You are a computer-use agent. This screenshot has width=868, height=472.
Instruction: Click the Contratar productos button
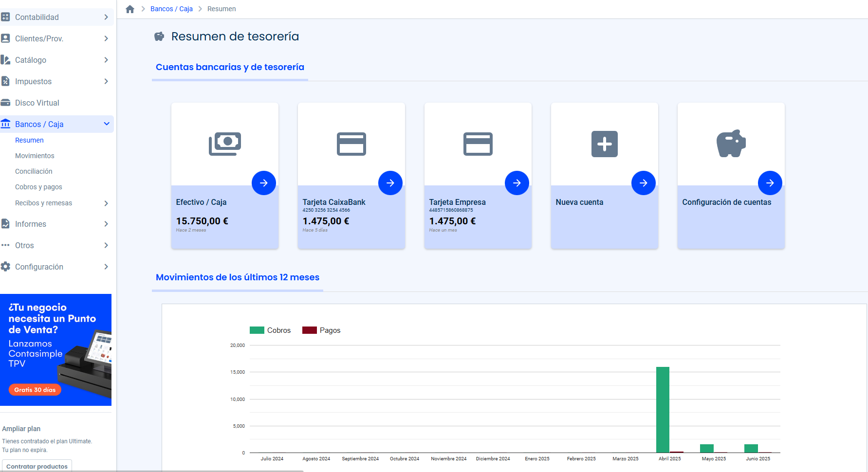(x=37, y=466)
